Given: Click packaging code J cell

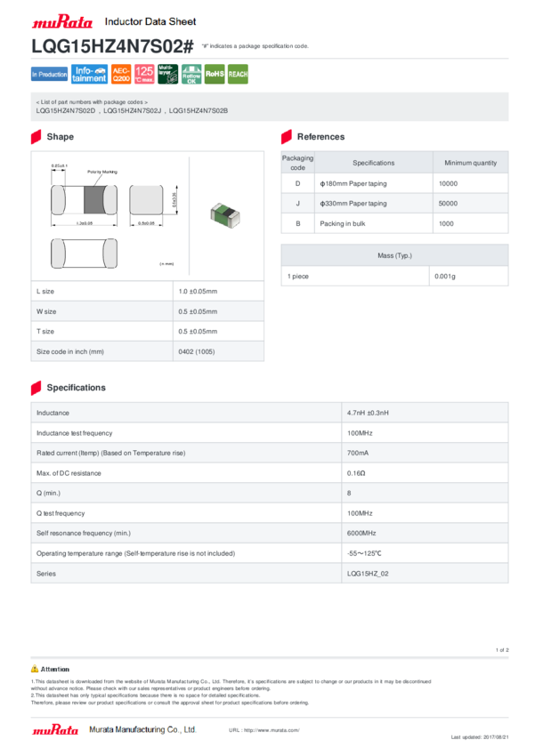Looking at the screenshot, I should pos(297,204).
